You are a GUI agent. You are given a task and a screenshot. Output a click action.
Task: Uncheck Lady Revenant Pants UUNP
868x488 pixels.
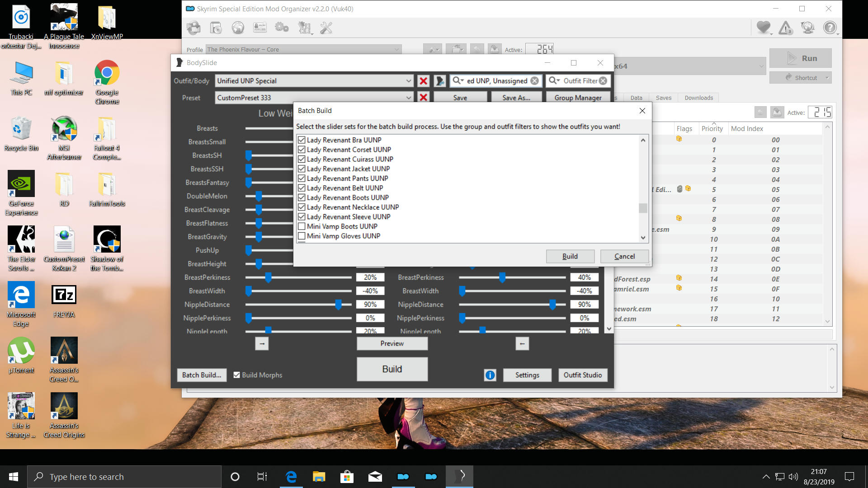302,178
